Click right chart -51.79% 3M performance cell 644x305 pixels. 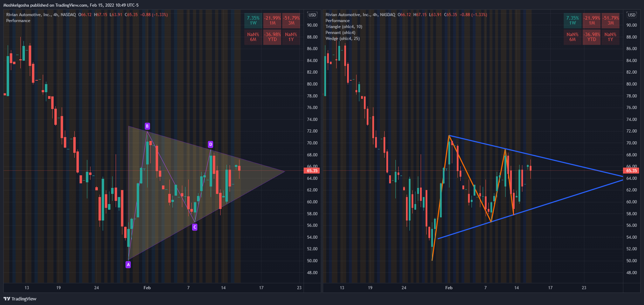(611, 21)
